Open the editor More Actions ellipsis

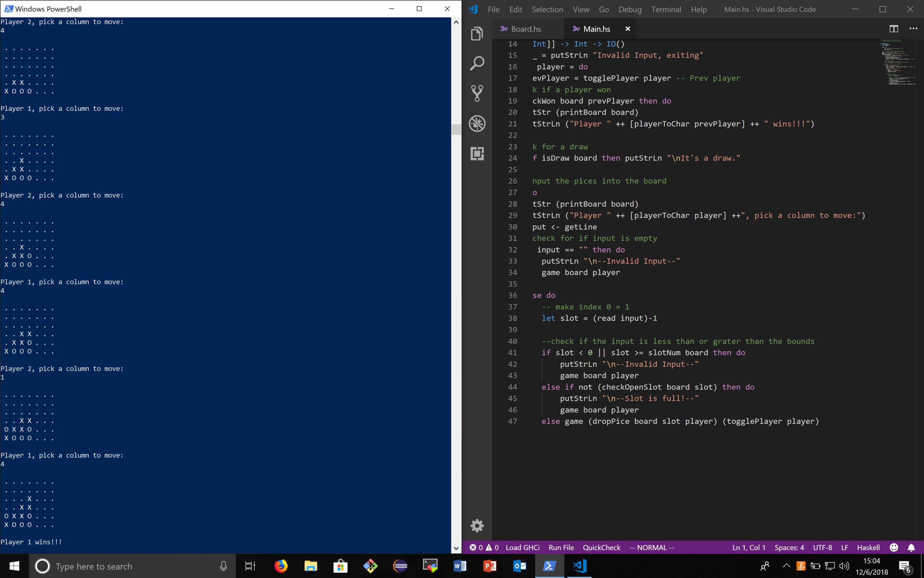913,29
